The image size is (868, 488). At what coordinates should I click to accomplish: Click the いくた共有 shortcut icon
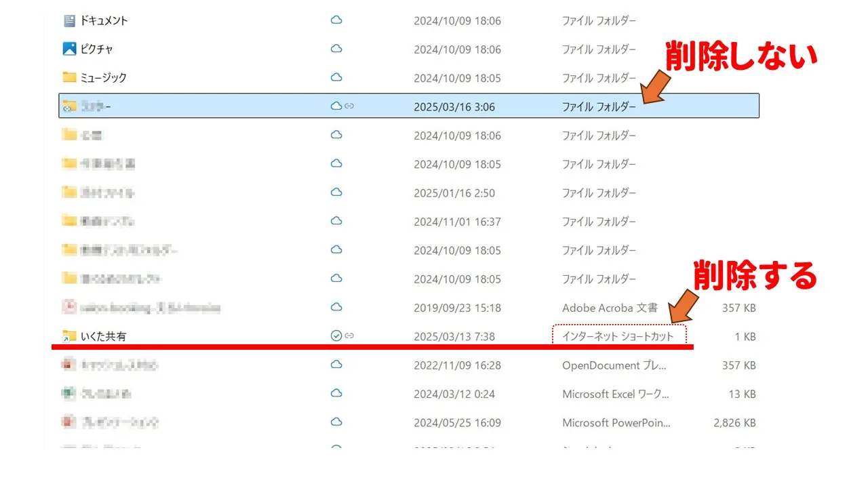(x=69, y=336)
